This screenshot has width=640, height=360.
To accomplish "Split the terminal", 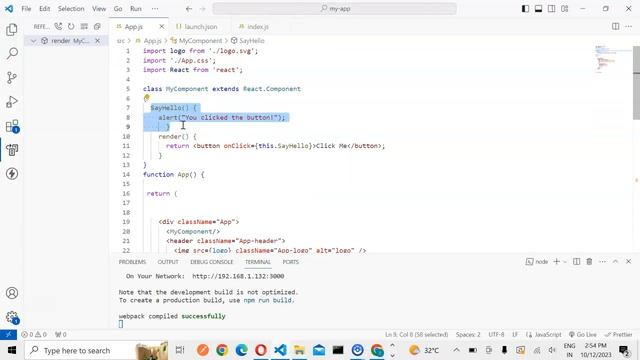I will (576, 262).
